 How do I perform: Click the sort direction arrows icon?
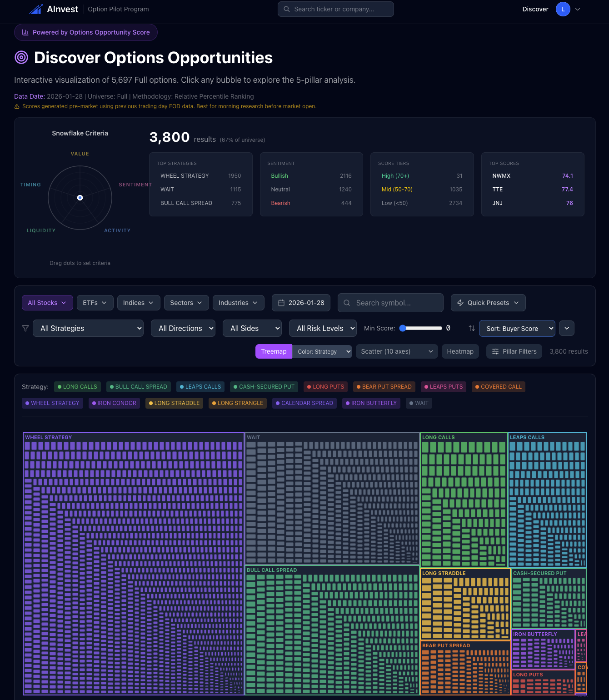(x=471, y=328)
